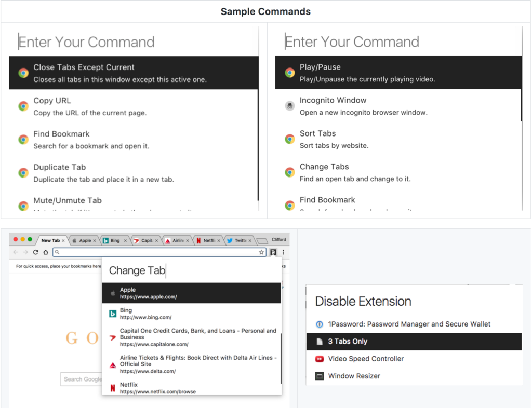Click the Search Google box
This screenshot has height=408, width=532.
click(x=82, y=379)
